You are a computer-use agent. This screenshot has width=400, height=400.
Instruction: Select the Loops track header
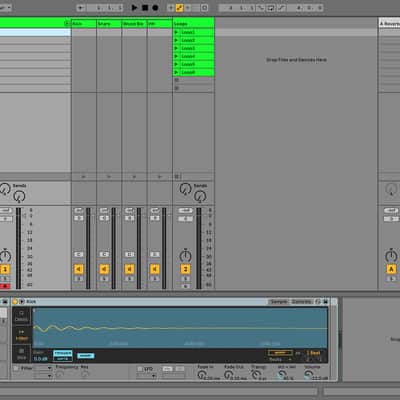click(193, 24)
